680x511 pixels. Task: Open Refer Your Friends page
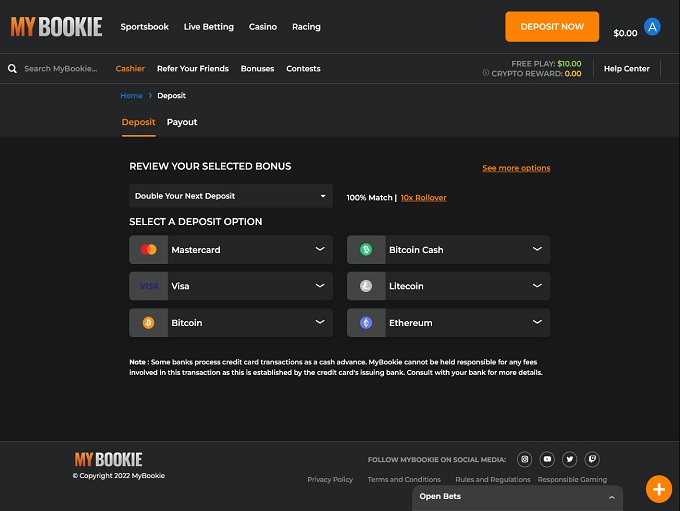click(193, 69)
